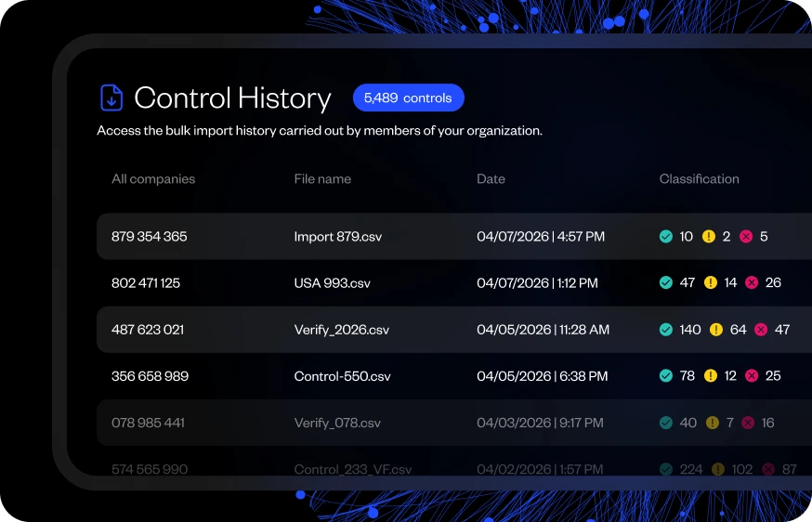Click company number 356 658 989
Screen dimensions: 812x522
click(x=150, y=376)
